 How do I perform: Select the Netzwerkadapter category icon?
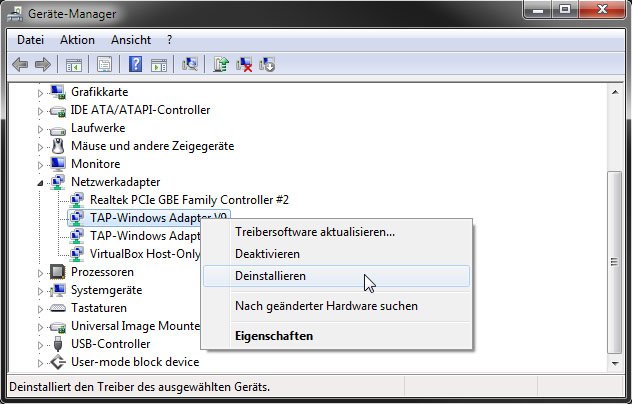click(58, 182)
